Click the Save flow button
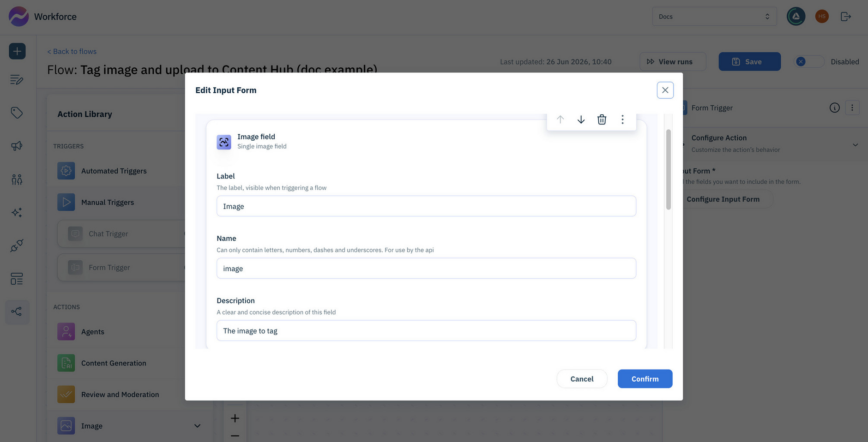The image size is (868, 442). pyautogui.click(x=749, y=61)
